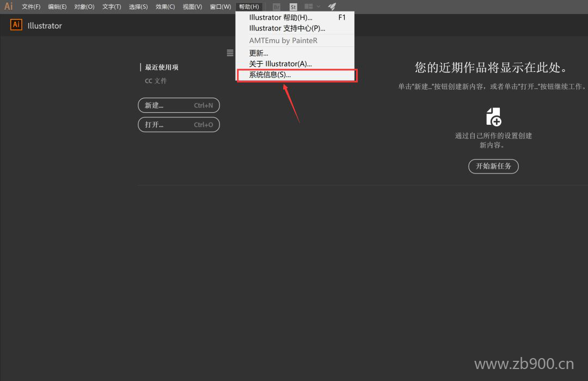Click the AMTEmu by PainteR entry
Screen dimensions: 588x381
coord(295,40)
